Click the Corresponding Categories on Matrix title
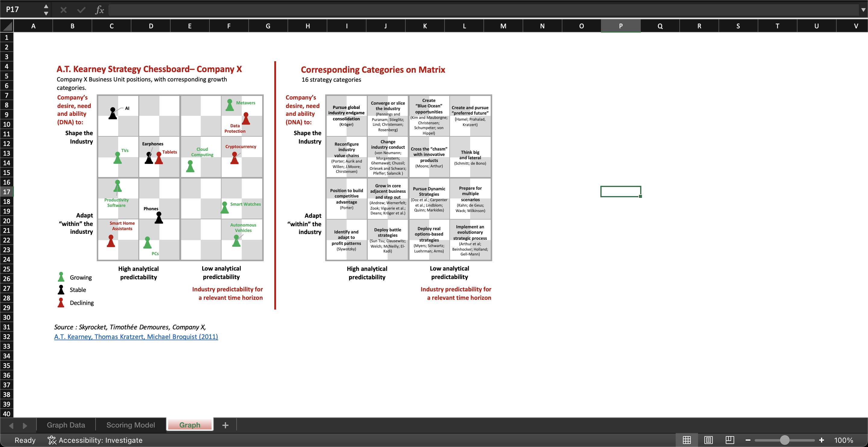Image resolution: width=868 pixels, height=447 pixels. pyautogui.click(x=373, y=70)
